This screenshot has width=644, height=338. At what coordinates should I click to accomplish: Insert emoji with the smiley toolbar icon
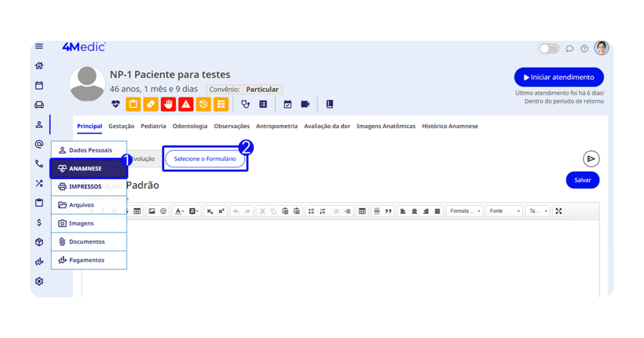tap(164, 211)
